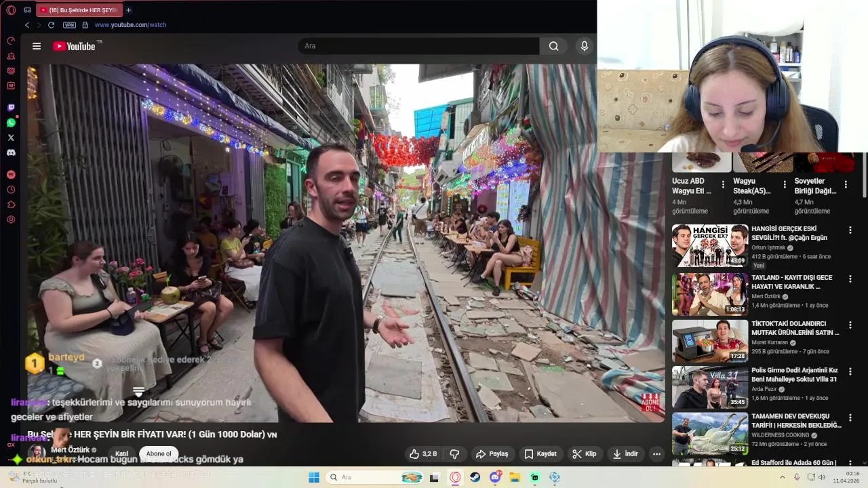The image size is (868, 488).
Task: Like the video (3,2 B)
Action: pos(423,454)
